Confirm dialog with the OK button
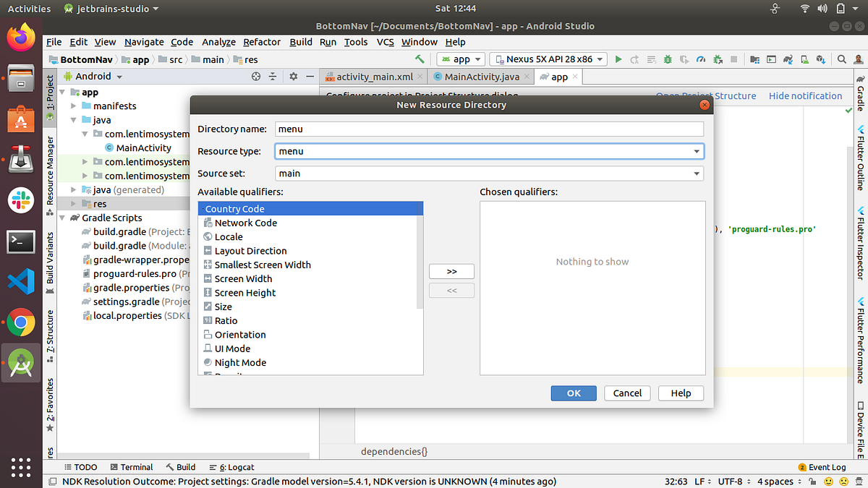This screenshot has height=488, width=868. pyautogui.click(x=574, y=393)
